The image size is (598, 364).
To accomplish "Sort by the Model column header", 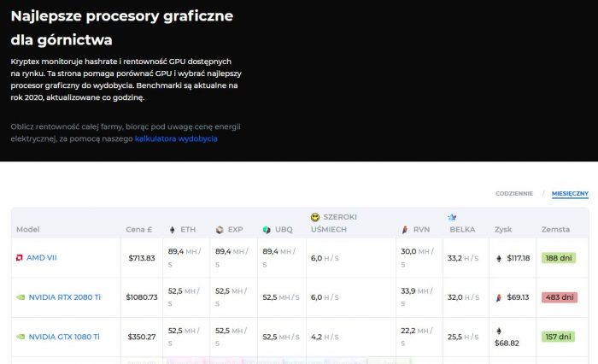I will tap(28, 229).
